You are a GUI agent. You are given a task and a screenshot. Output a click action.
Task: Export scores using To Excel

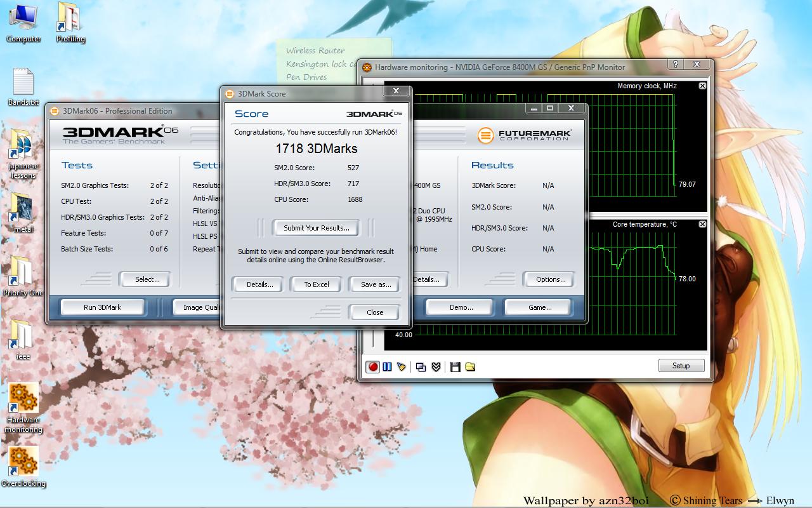coord(316,284)
